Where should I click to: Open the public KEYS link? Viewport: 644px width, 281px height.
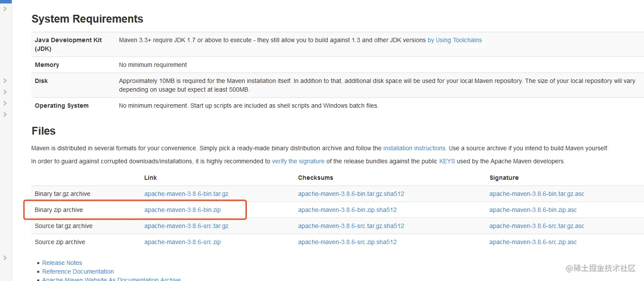pos(447,161)
